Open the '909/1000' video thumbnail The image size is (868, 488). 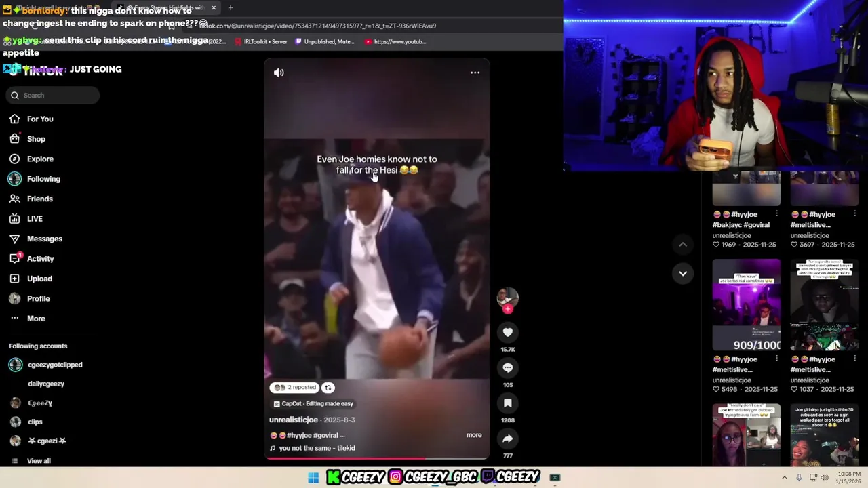[746, 306]
